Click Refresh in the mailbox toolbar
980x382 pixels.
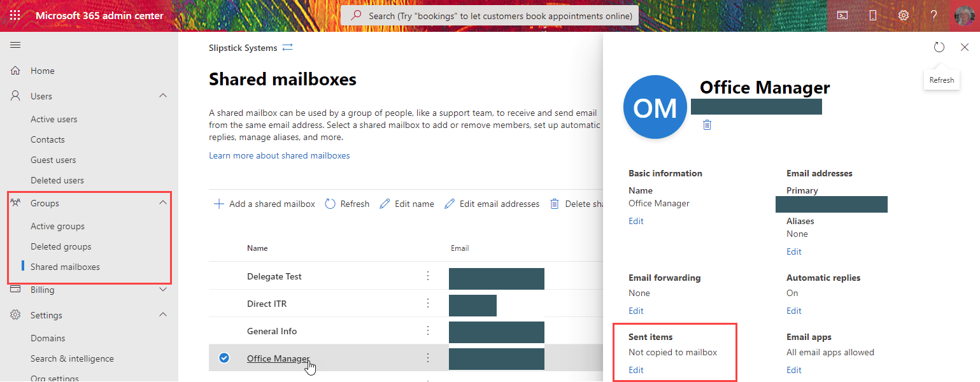347,204
